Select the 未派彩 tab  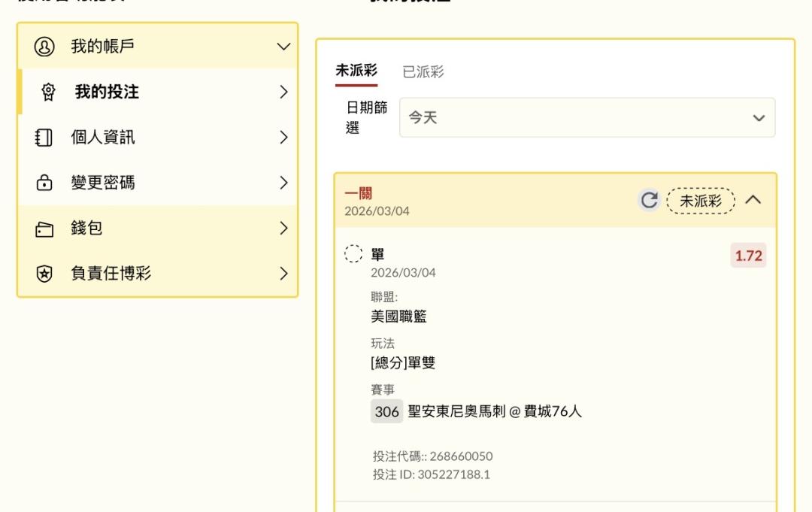pos(356,71)
